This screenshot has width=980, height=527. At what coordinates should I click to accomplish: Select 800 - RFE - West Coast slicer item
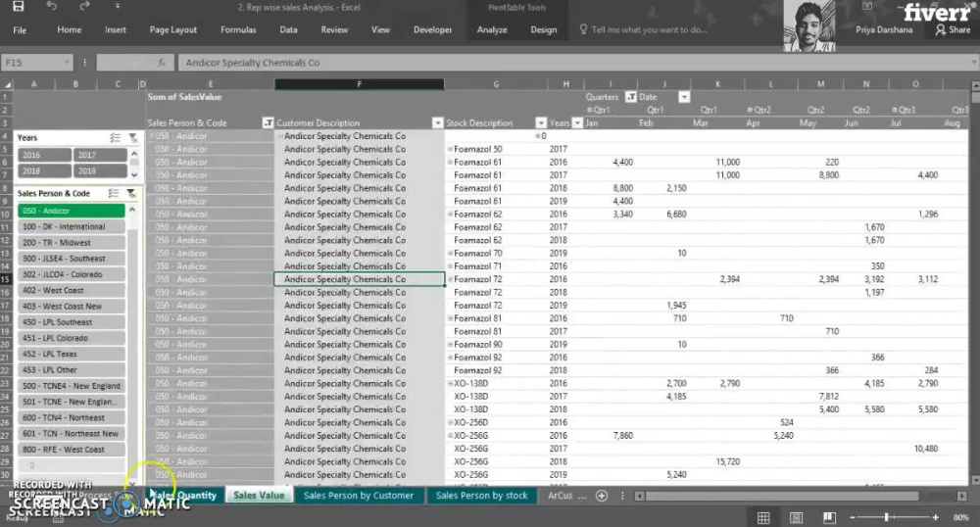(72, 450)
